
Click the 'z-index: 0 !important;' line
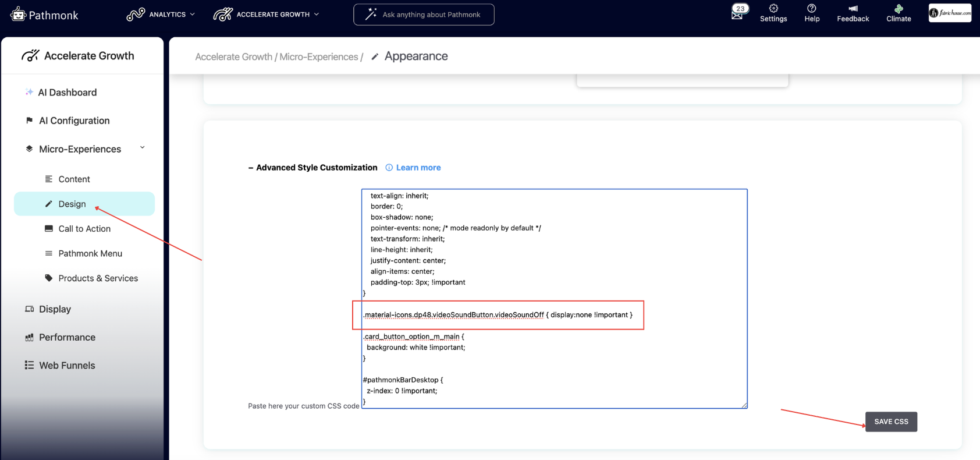(402, 391)
